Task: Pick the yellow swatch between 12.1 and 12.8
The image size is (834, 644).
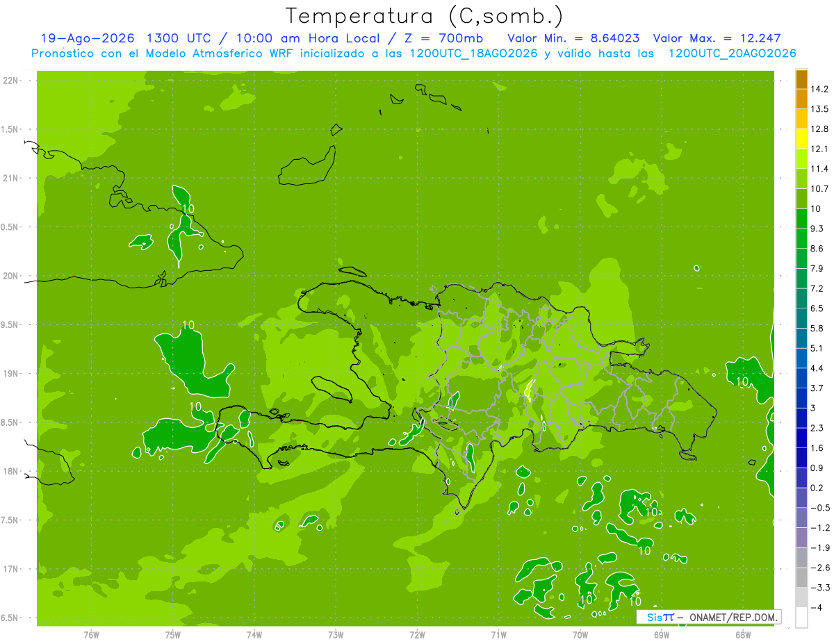Action: [801, 138]
